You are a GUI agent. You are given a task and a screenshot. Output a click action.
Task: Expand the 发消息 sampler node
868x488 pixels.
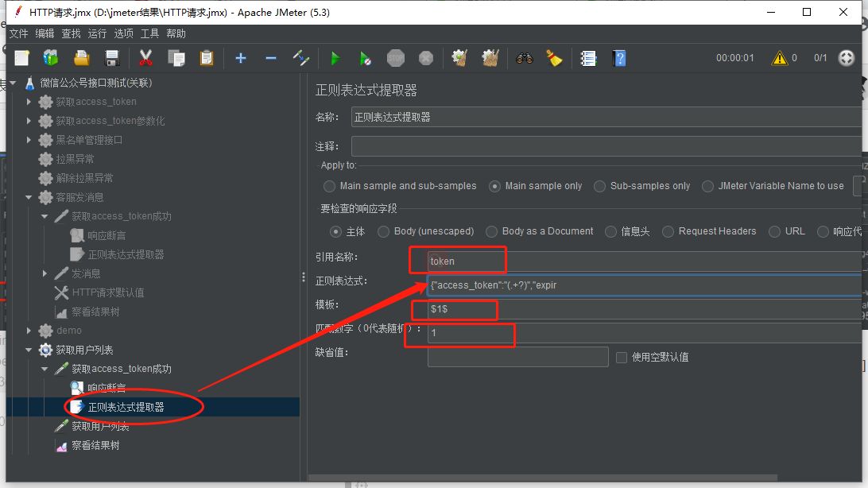45,273
